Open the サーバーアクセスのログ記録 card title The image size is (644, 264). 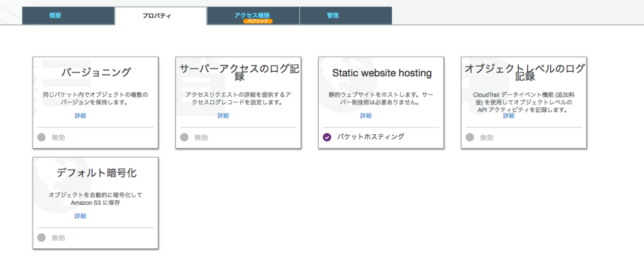coord(238,72)
